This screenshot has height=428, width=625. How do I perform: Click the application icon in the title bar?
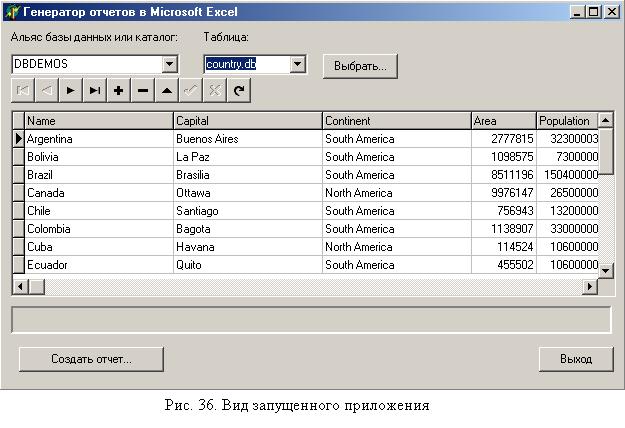[12, 12]
